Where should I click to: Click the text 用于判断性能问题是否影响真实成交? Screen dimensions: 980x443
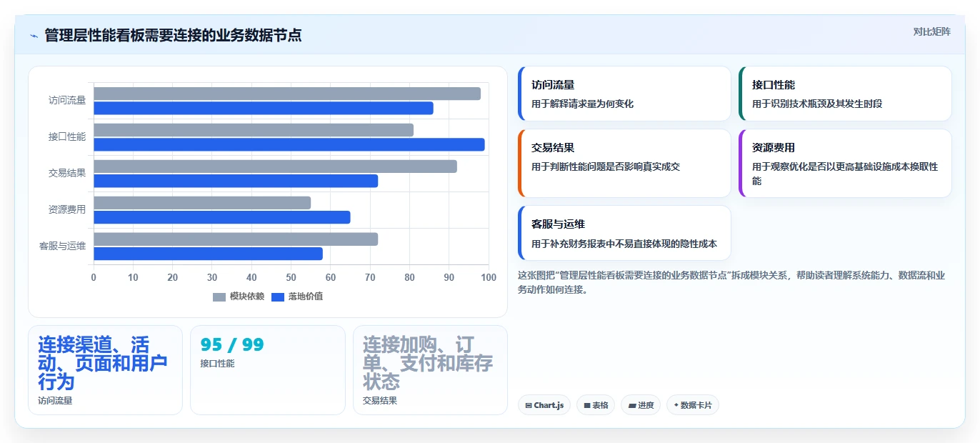606,166
